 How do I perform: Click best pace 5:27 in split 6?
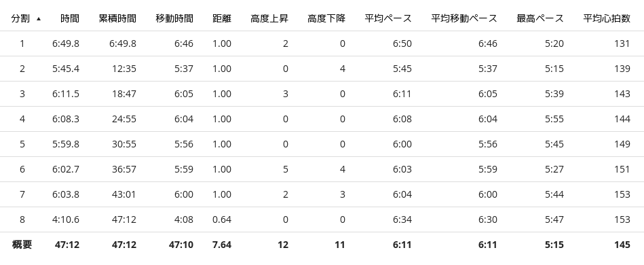554,169
